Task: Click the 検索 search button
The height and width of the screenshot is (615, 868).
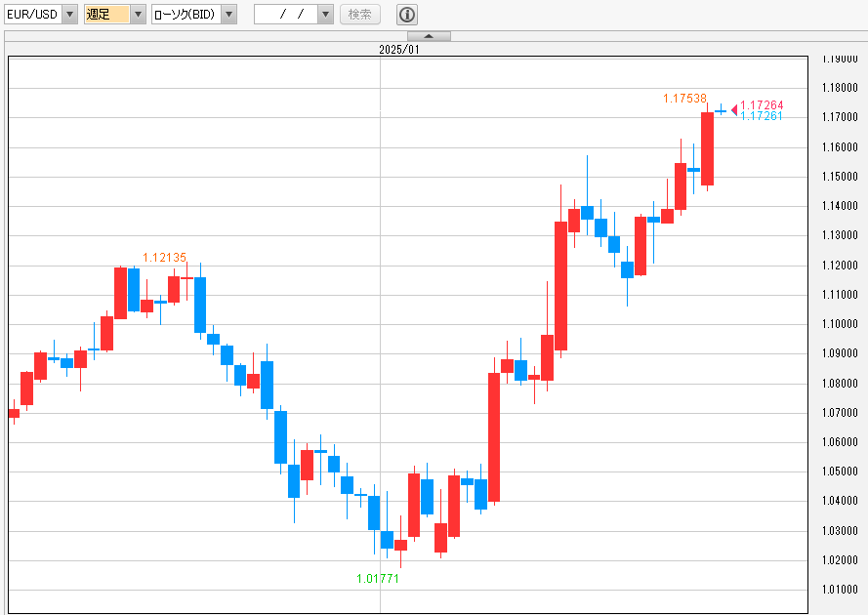Action: [x=360, y=15]
